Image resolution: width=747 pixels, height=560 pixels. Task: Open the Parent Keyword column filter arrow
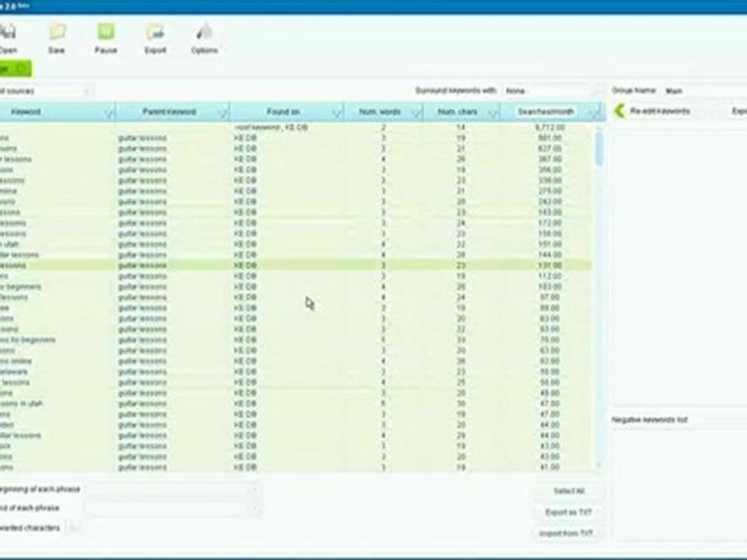(222, 112)
